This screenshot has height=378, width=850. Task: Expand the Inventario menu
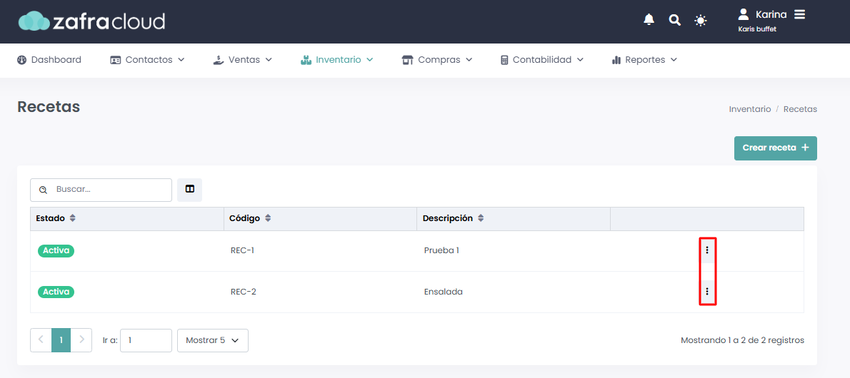point(337,60)
